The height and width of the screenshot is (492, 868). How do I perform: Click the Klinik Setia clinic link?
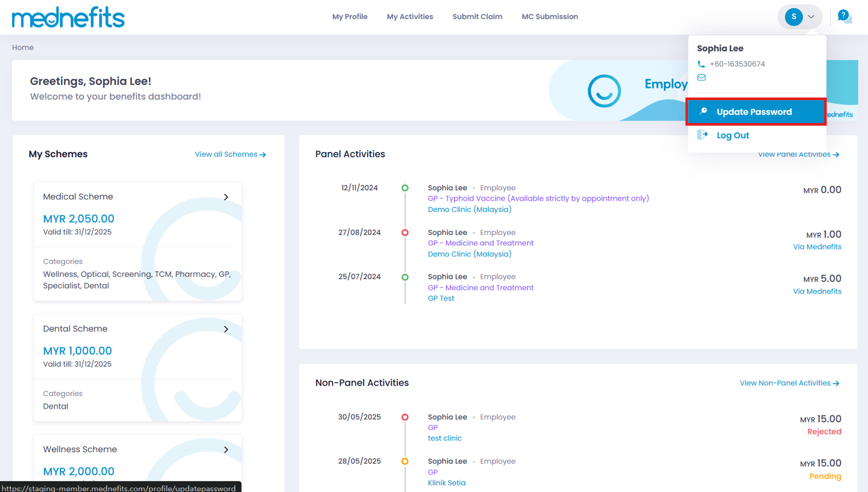[x=446, y=483]
